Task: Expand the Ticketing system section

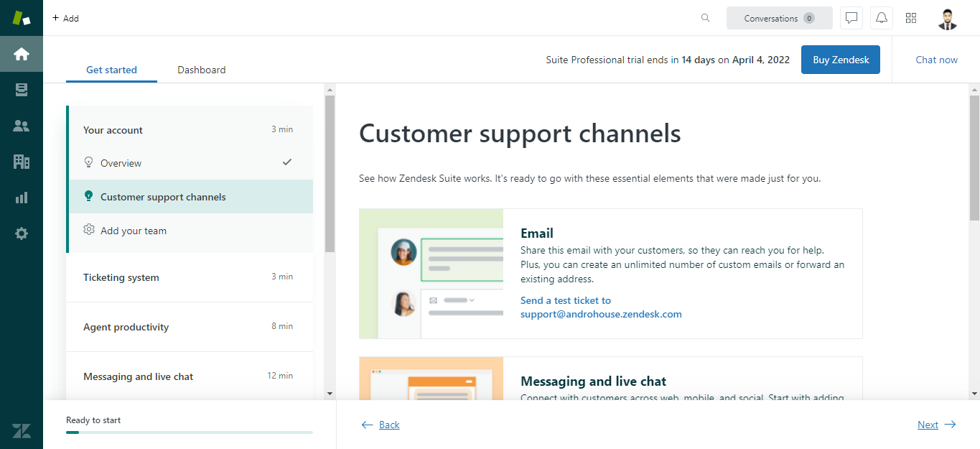Action: point(190,277)
